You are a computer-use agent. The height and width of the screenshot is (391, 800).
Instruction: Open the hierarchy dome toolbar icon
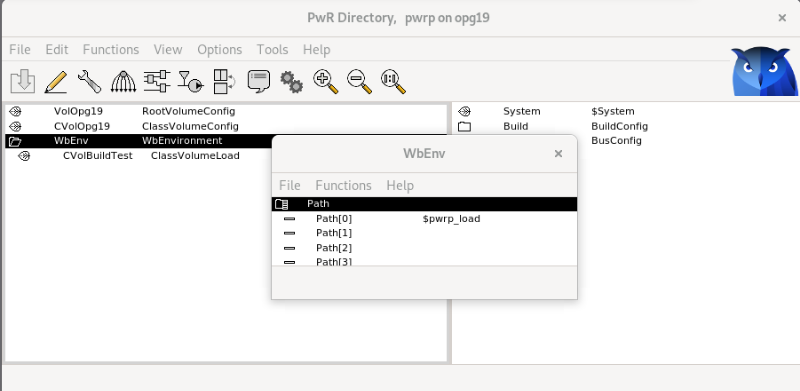[x=123, y=82]
